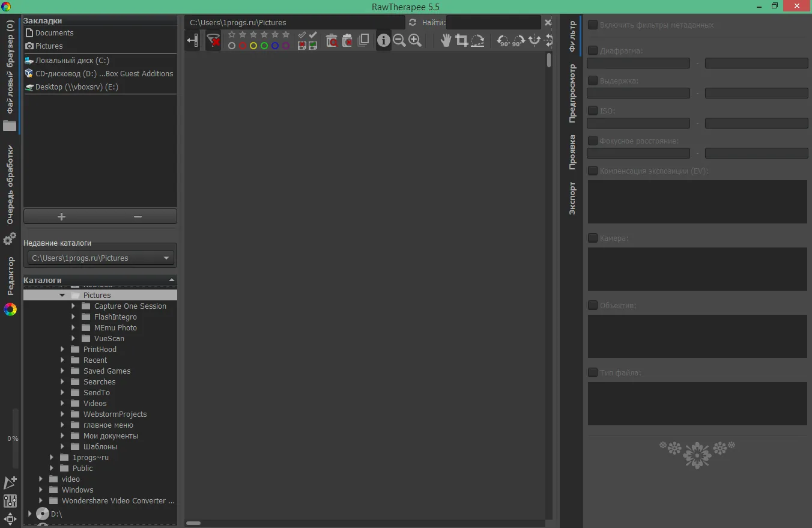Viewport: 812px width, 528px height.
Task: Tick the ISO filter checkbox
Action: pyautogui.click(x=593, y=111)
